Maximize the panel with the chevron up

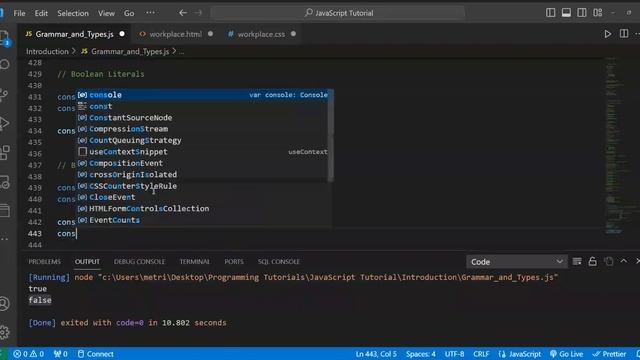click(624, 261)
